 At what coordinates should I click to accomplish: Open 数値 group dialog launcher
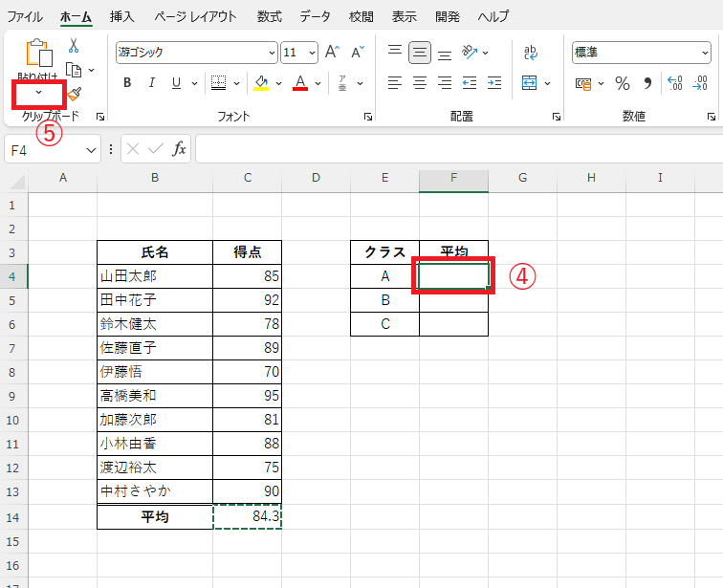(x=712, y=117)
